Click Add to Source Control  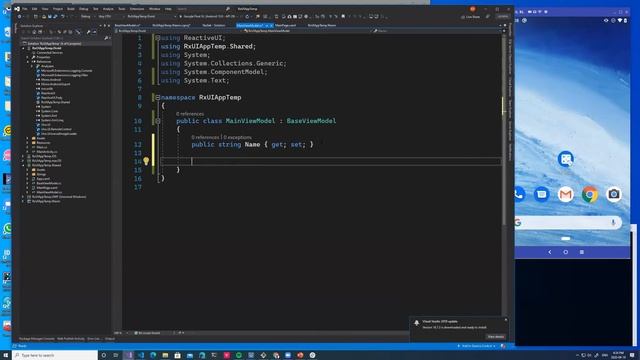pyautogui.click(x=476, y=346)
